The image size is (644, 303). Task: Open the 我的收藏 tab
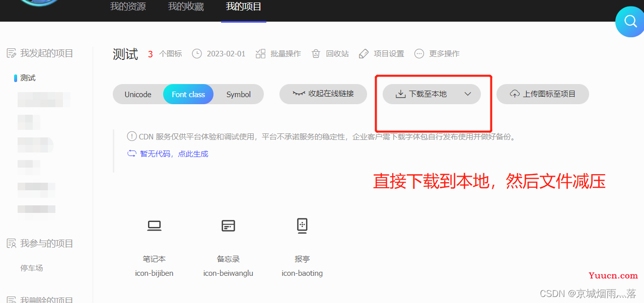pyautogui.click(x=186, y=7)
